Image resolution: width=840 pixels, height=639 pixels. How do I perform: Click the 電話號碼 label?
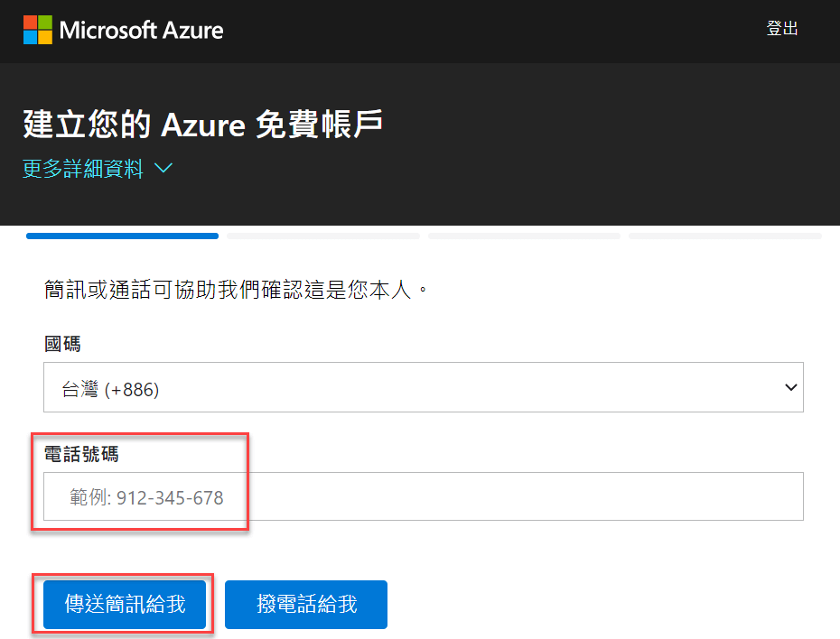[x=81, y=454]
